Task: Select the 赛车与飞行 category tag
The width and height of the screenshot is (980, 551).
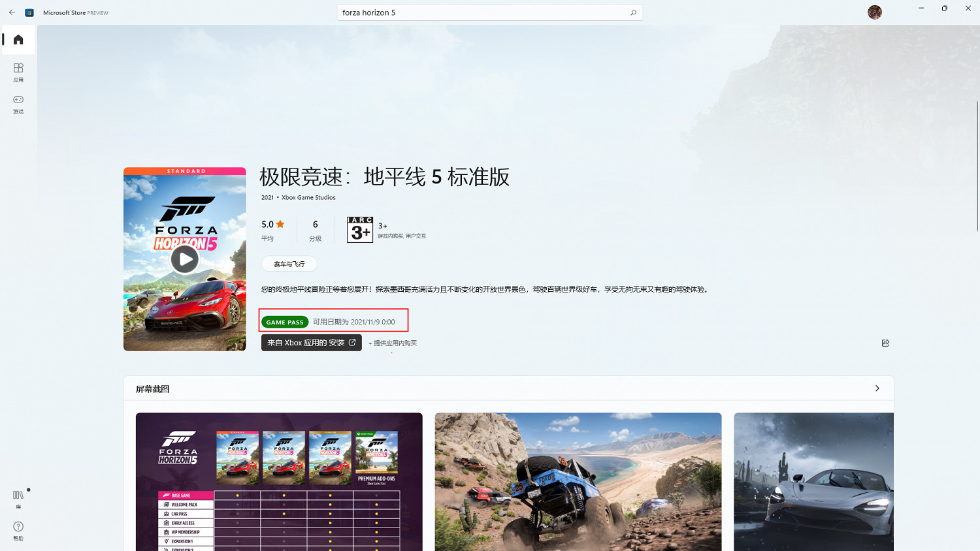Action: click(x=289, y=264)
